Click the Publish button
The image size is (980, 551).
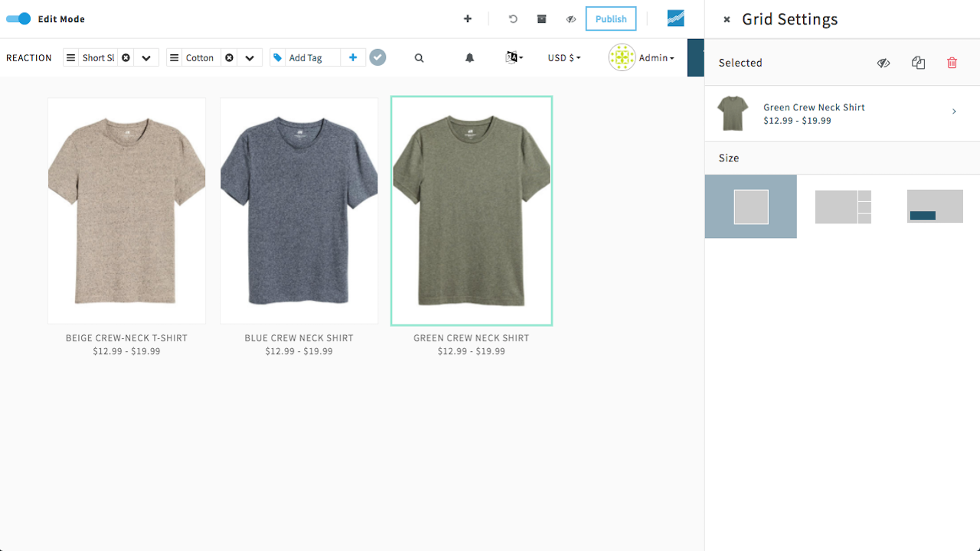[x=611, y=19]
